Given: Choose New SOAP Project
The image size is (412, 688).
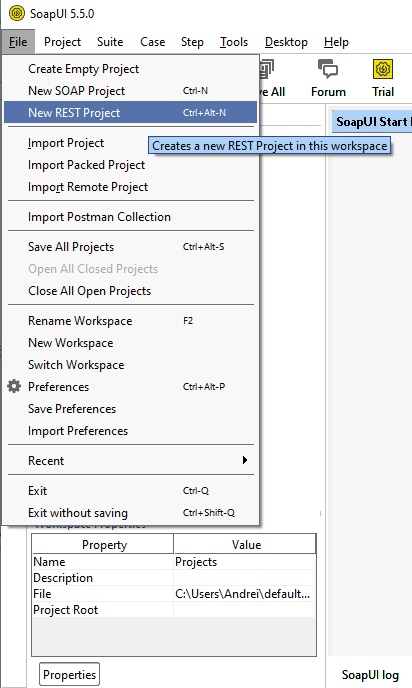Looking at the screenshot, I should [x=130, y=91].
